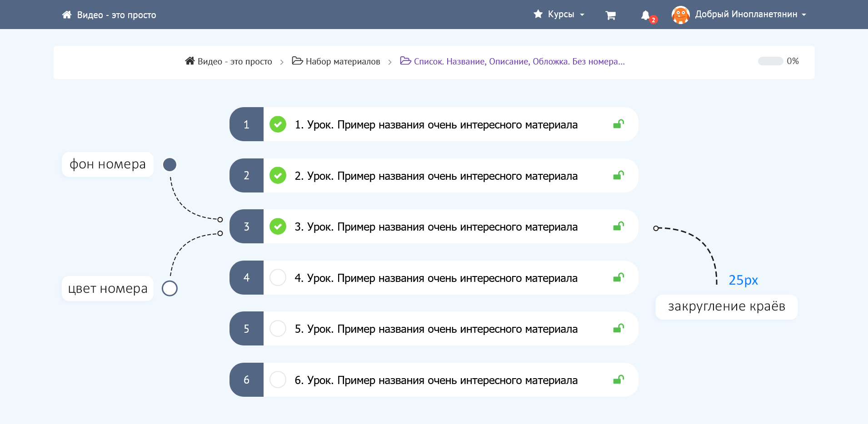Image resolution: width=868 pixels, height=424 pixels.
Task: Click the star icon next to Курсы
Action: 538,14
